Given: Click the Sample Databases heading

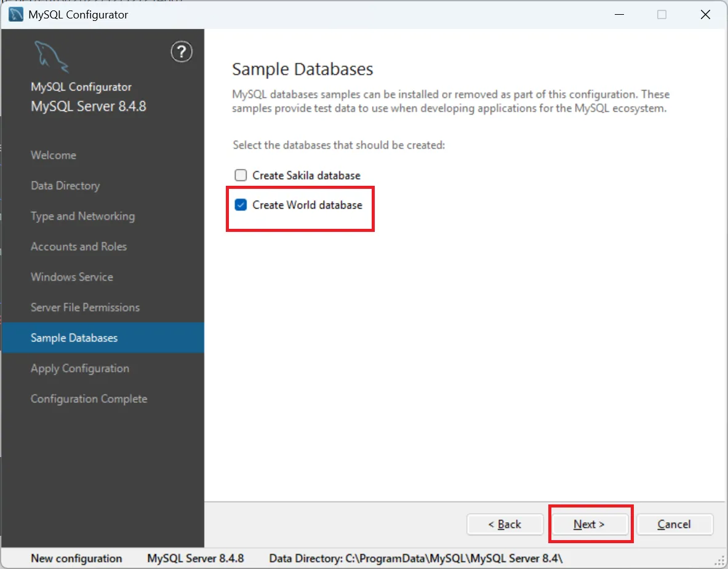Looking at the screenshot, I should point(302,69).
